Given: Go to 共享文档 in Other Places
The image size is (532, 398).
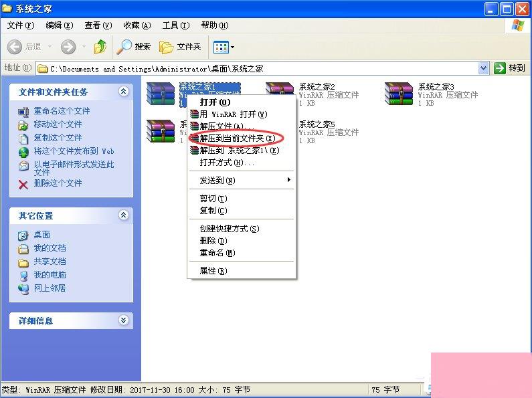Looking at the screenshot, I should [50, 262].
